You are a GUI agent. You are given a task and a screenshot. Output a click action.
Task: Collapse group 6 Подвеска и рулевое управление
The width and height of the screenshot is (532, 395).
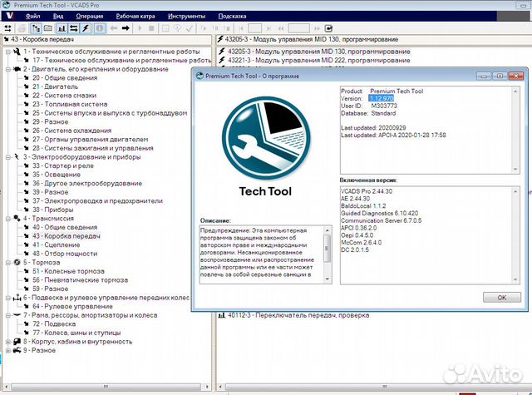8,298
